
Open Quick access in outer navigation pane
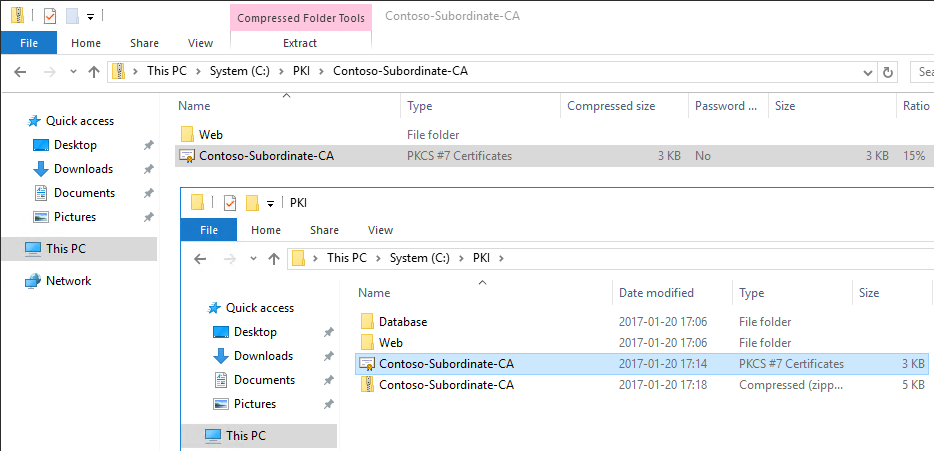80,121
